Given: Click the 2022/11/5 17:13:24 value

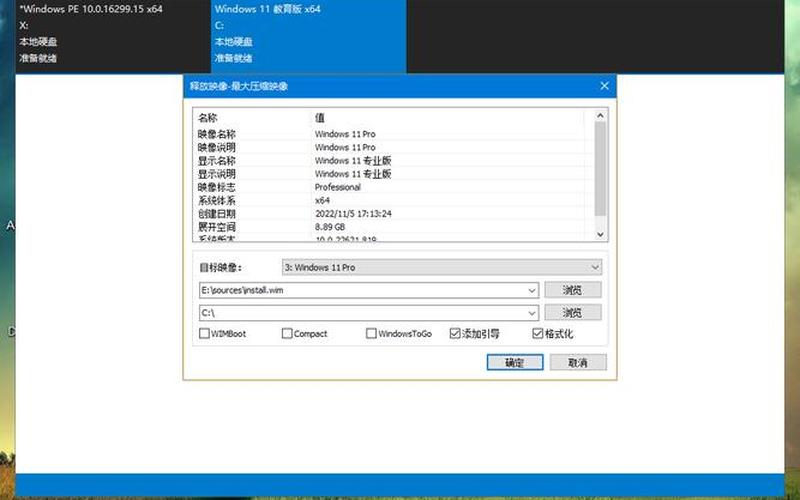Looking at the screenshot, I should click(353, 214).
